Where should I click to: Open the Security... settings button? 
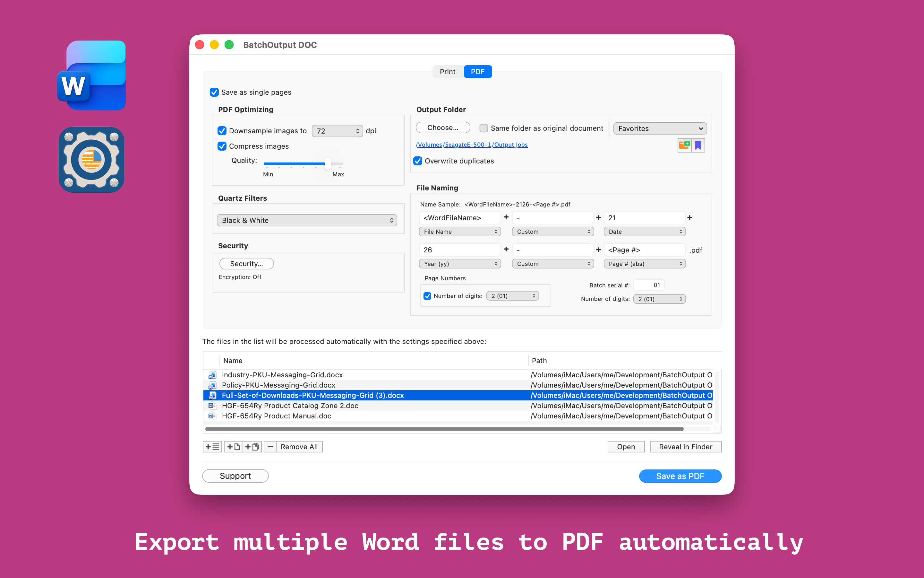(246, 264)
